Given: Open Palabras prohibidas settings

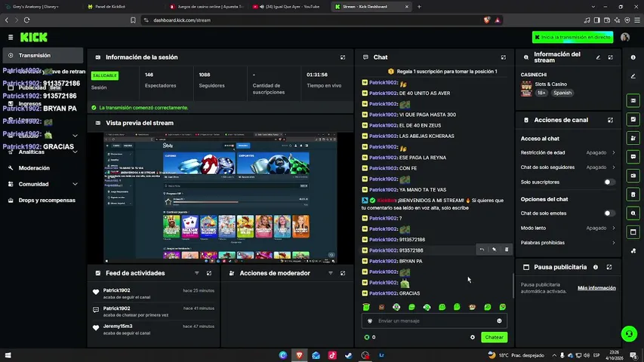Looking at the screenshot, I should [x=568, y=243].
